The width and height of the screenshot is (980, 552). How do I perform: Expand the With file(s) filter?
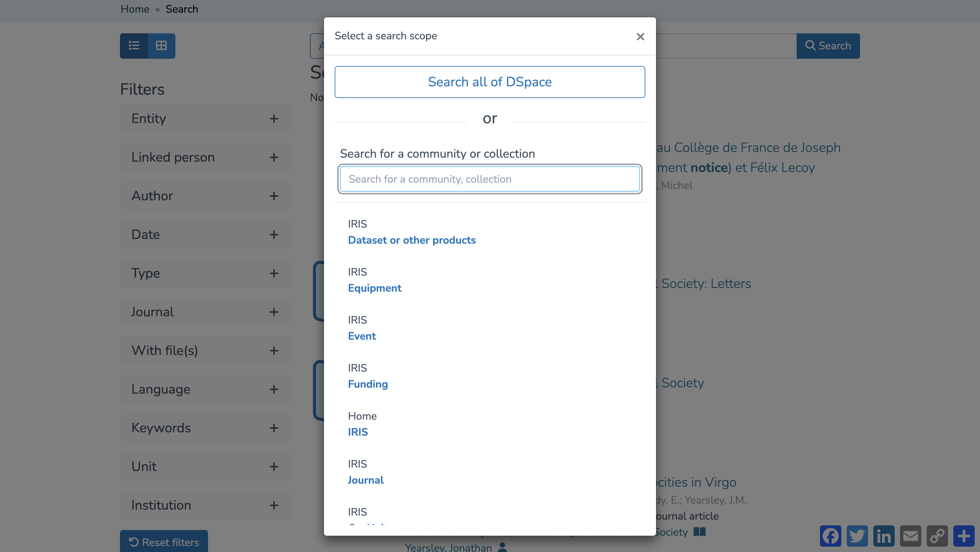(x=274, y=350)
